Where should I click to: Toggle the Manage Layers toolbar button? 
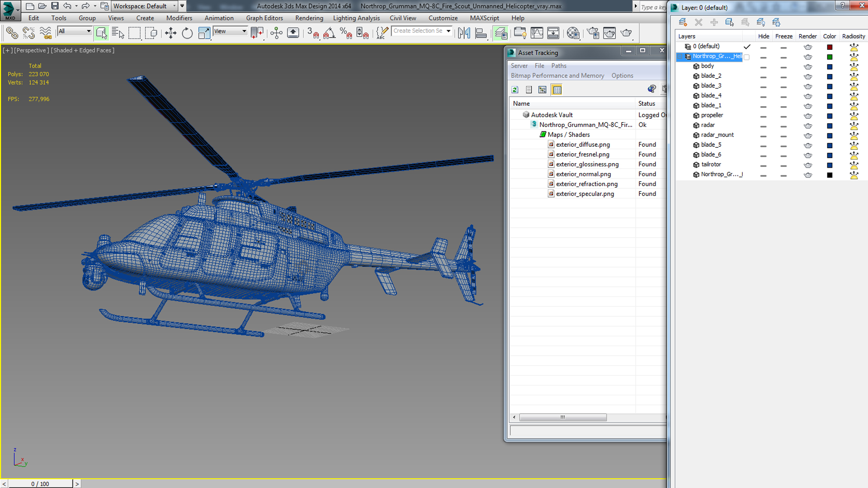[x=500, y=33]
